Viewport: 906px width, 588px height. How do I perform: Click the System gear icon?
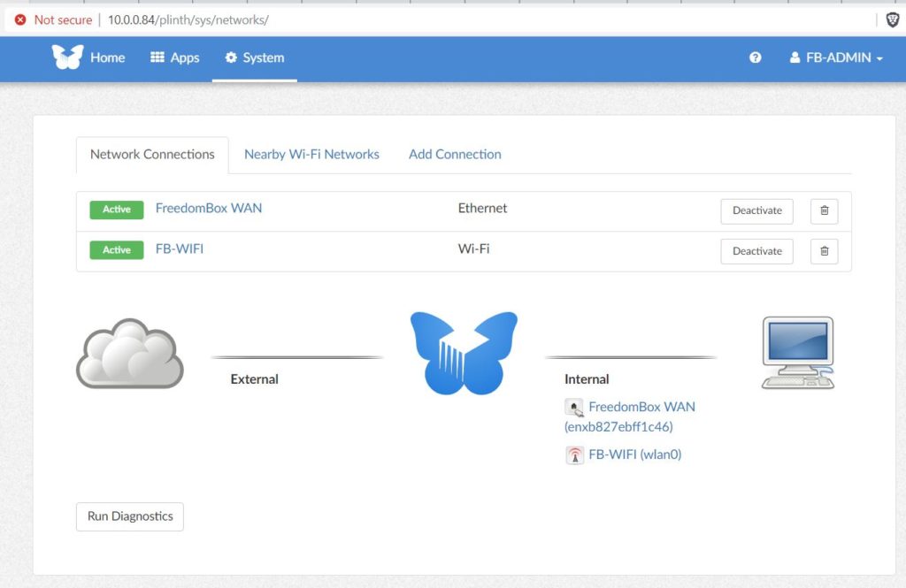point(231,57)
